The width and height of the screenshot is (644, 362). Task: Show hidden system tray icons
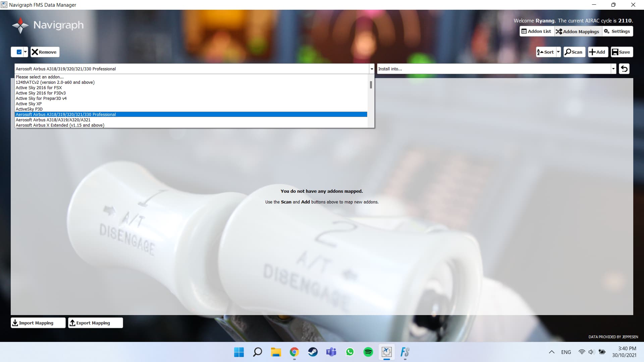(x=551, y=352)
